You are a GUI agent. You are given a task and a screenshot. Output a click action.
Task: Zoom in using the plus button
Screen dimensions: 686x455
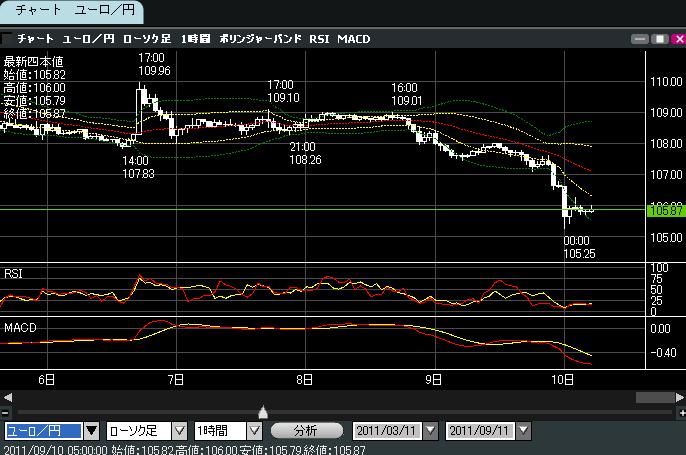(x=679, y=412)
